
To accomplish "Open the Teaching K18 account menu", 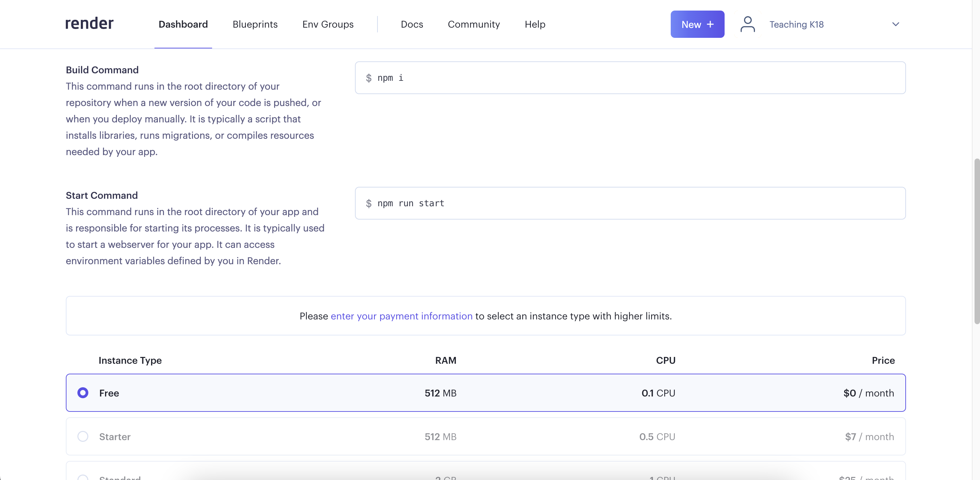I will point(796,24).
